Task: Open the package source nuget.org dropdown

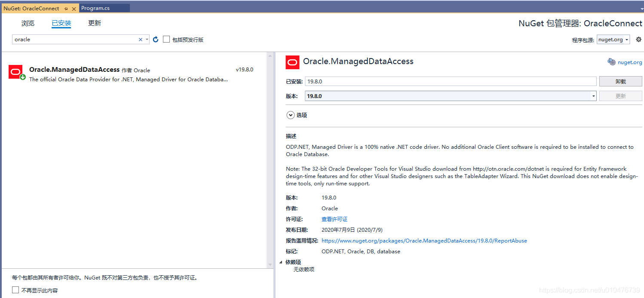Action: coord(613,40)
